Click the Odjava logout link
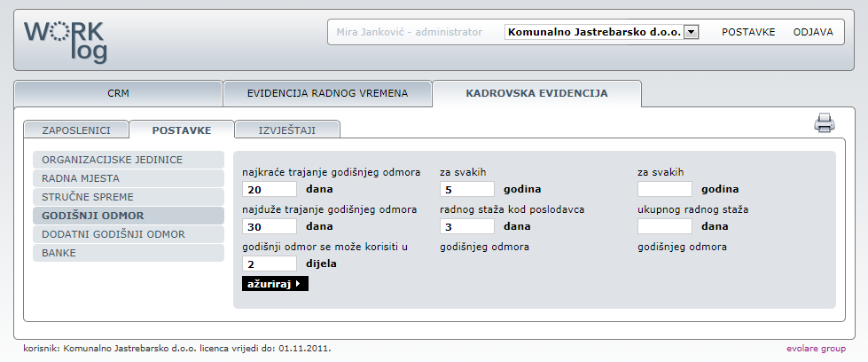868x362 pixels. pos(813,32)
